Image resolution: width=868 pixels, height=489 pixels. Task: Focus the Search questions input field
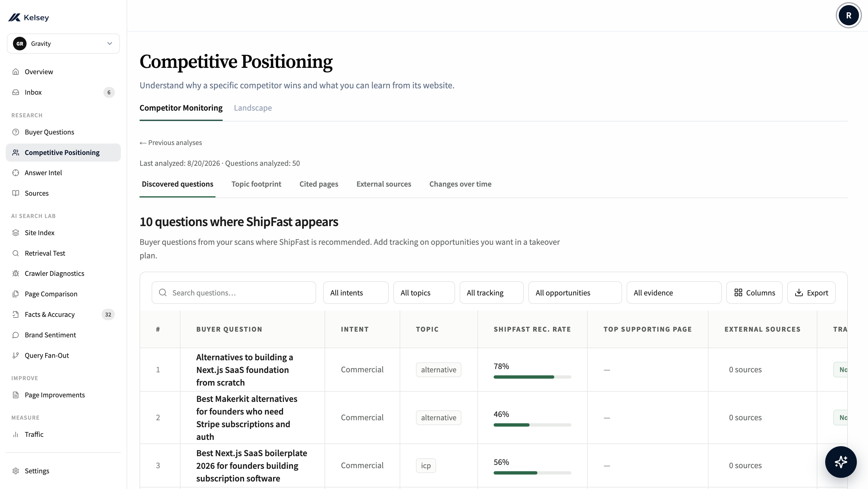pyautogui.click(x=234, y=293)
